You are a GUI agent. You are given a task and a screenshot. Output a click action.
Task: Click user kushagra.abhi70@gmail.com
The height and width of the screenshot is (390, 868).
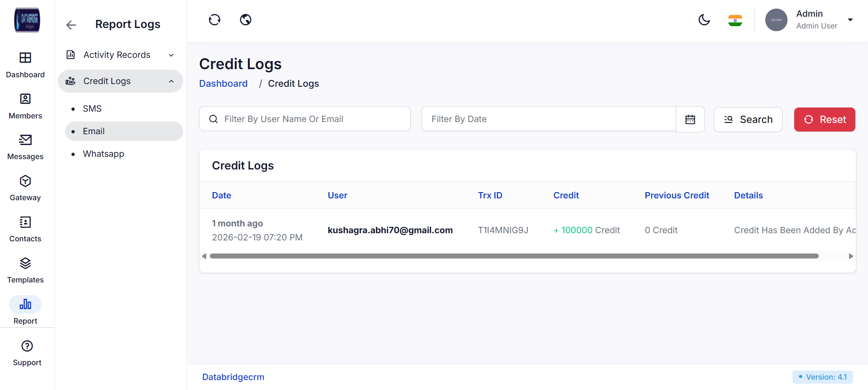point(390,230)
